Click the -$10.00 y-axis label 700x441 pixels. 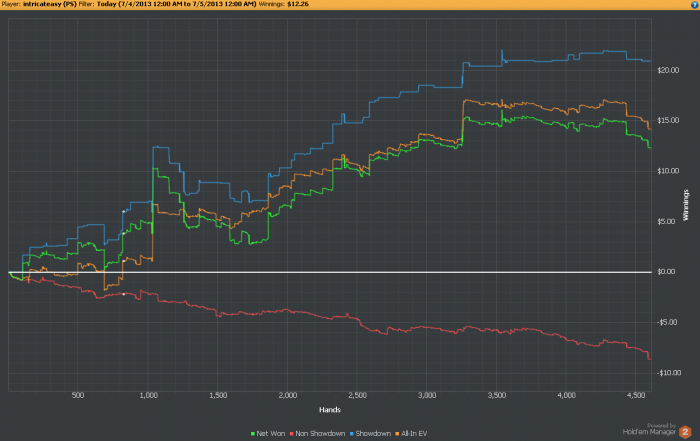(669, 373)
